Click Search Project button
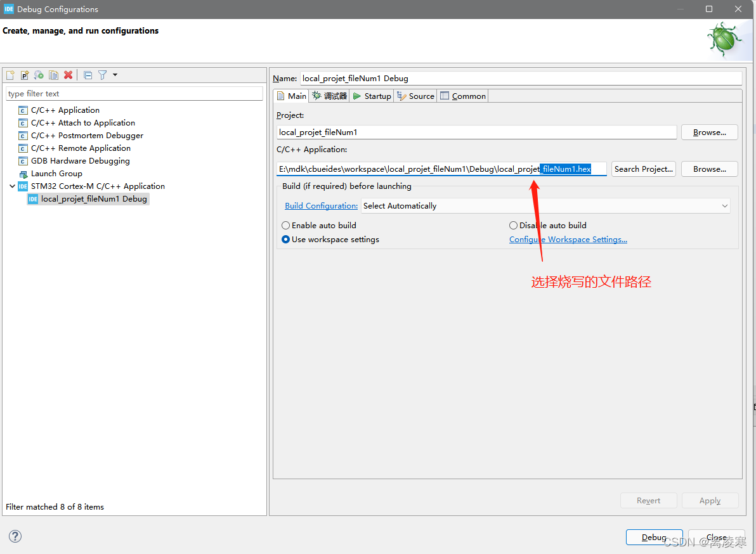The image size is (756, 554). (643, 169)
